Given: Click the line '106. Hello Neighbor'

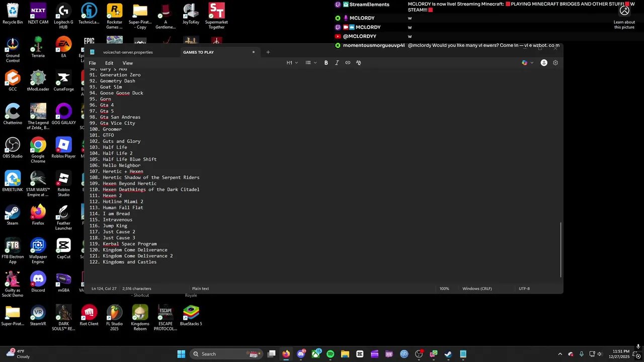Looking at the screenshot, I should (115, 165).
